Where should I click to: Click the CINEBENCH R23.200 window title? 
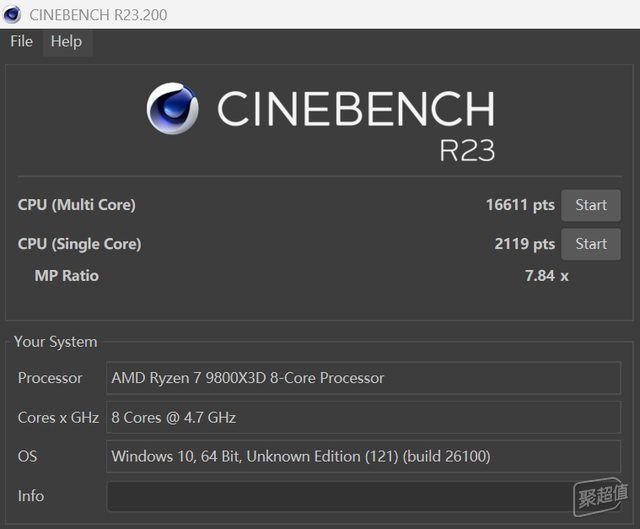click(98, 15)
